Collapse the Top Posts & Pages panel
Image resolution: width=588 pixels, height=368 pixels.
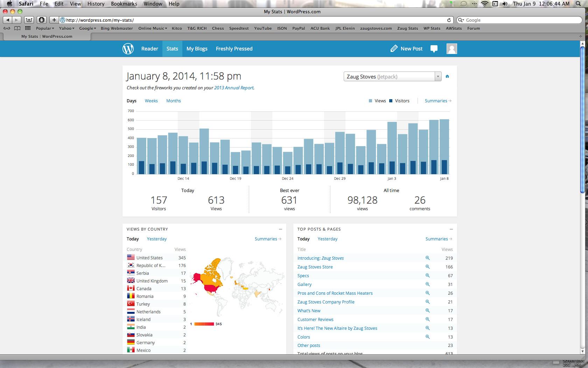point(451,229)
